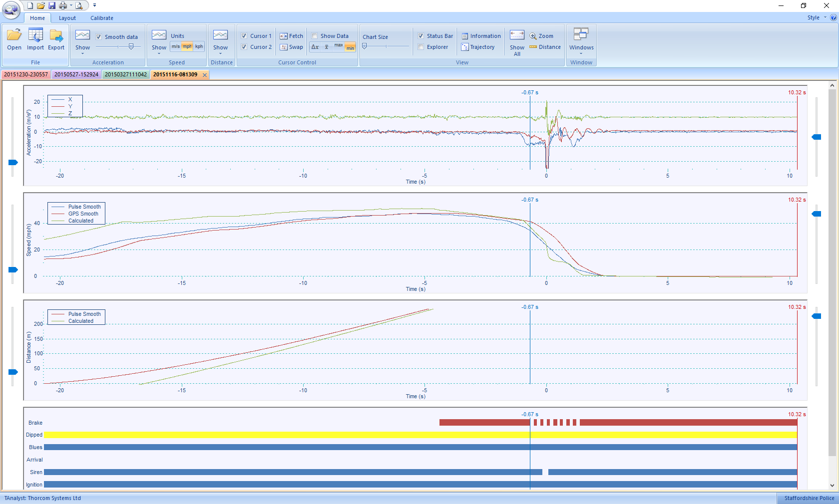Swap the cursors with Swap

[292, 47]
